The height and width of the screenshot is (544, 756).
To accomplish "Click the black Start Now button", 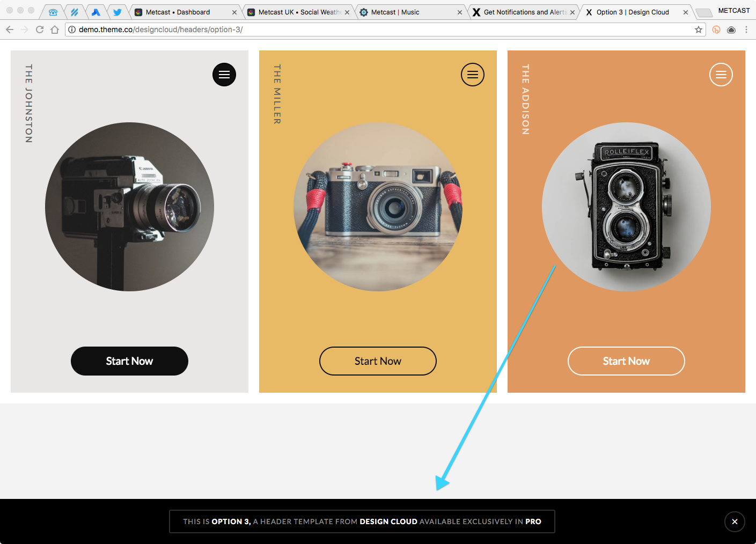I will point(129,361).
